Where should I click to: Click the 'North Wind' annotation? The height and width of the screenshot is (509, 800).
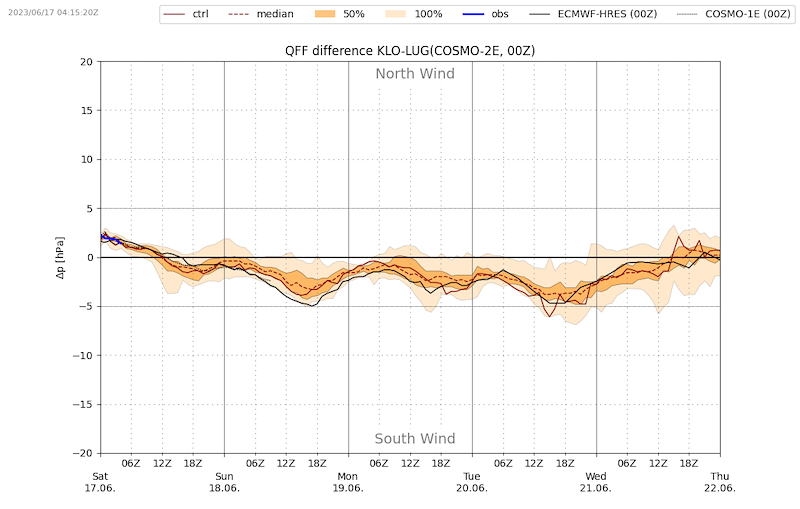tap(415, 74)
